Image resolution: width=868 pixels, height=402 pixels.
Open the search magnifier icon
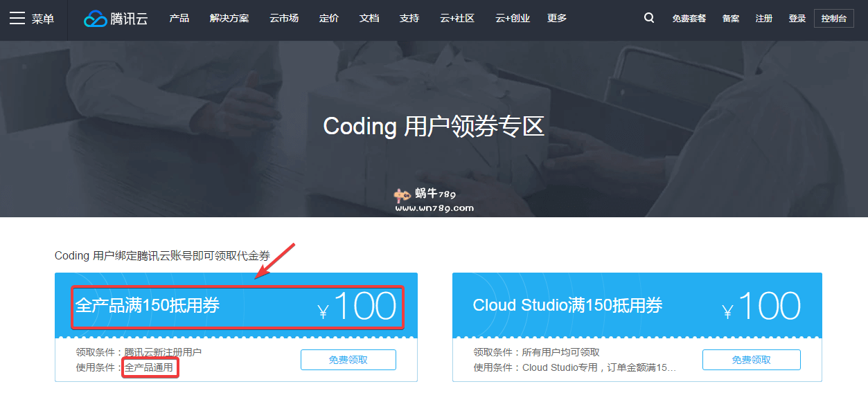click(649, 19)
